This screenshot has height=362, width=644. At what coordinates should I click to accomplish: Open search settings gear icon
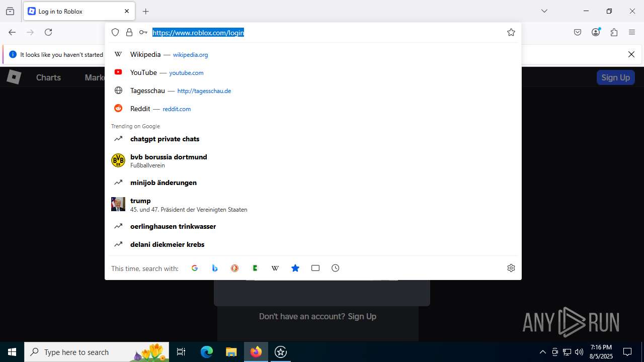point(511,268)
